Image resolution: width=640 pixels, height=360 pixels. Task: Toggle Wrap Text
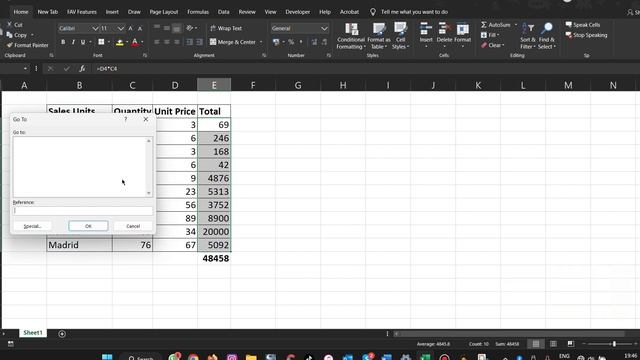tap(226, 28)
